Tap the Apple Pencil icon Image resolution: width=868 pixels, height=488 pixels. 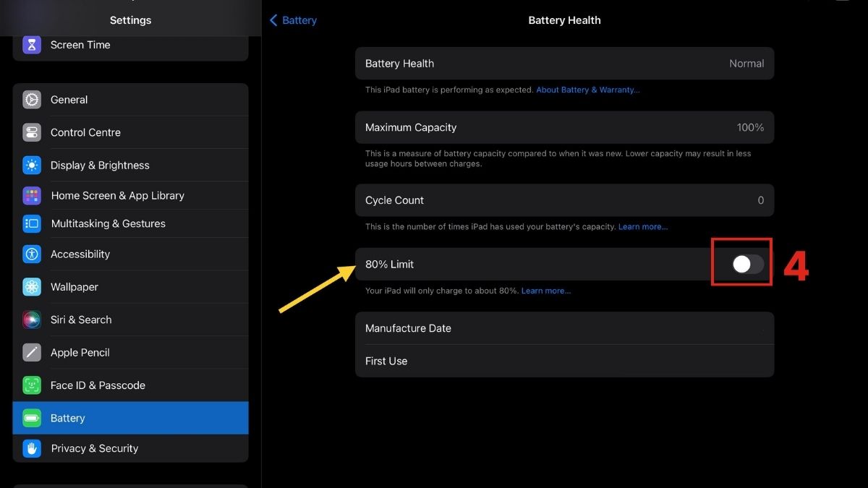(32, 353)
